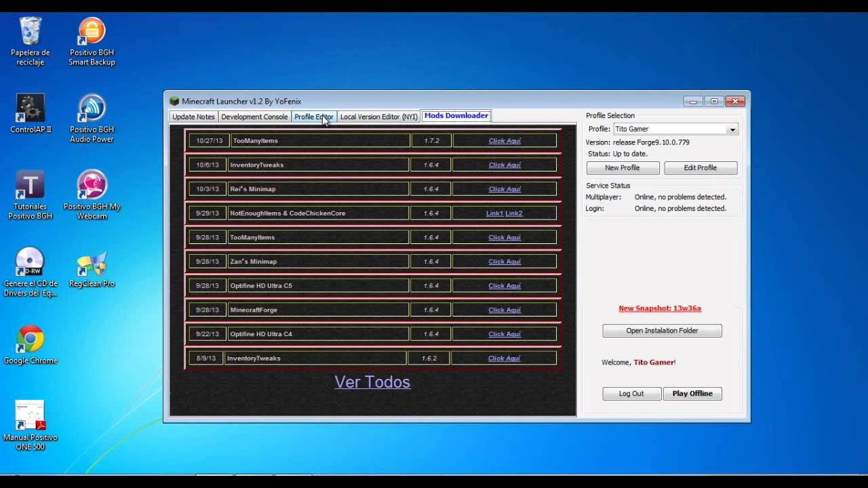Image resolution: width=868 pixels, height=488 pixels.
Task: Select the Optifine HD Ultra C4 name
Action: pyautogui.click(x=261, y=334)
